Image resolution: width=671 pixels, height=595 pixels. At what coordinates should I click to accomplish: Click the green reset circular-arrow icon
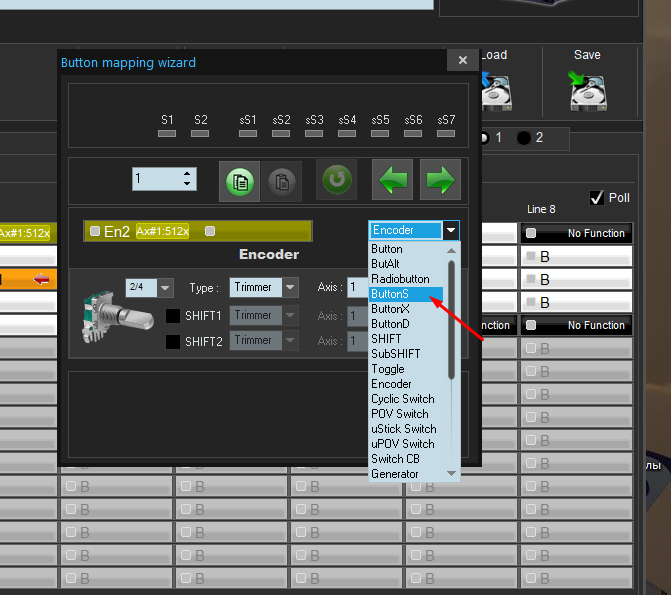[336, 180]
